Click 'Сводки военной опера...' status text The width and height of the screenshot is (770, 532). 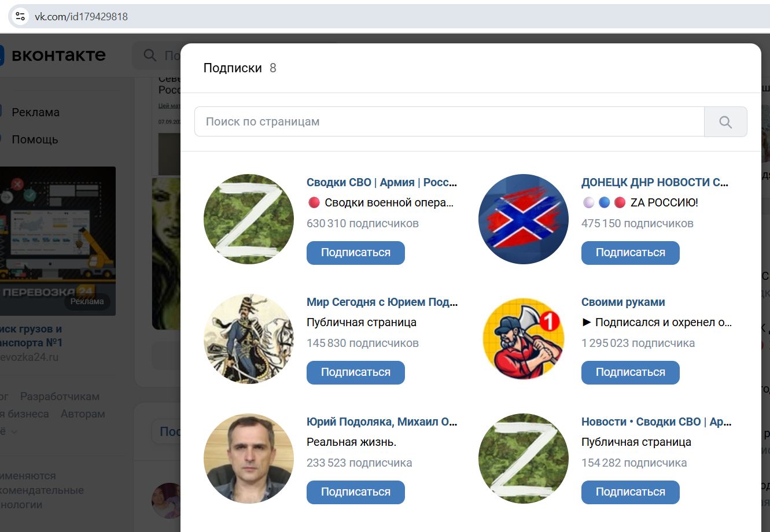(389, 202)
